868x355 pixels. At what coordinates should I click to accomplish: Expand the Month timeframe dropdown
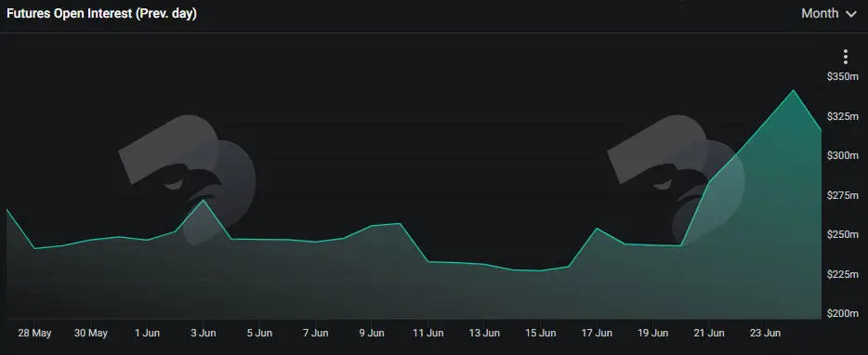(x=829, y=14)
